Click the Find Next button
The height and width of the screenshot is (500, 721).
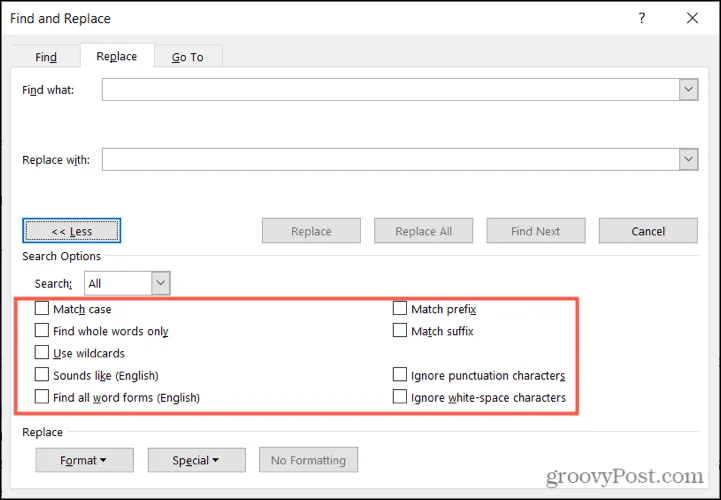tap(536, 231)
